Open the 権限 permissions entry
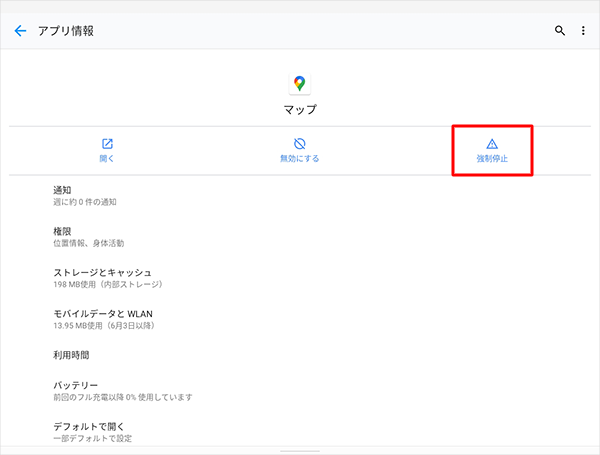 [88, 236]
